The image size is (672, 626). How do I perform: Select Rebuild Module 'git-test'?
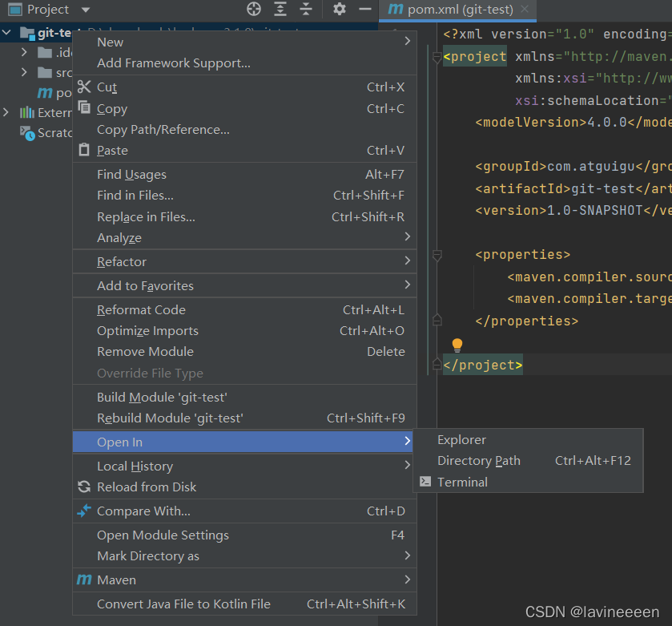tap(245, 418)
